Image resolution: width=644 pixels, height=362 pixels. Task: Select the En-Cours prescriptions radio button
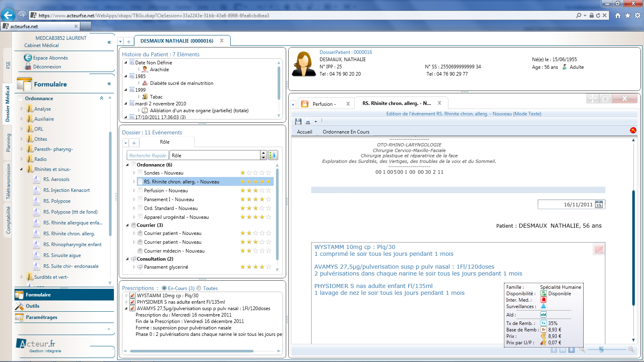tap(164, 288)
